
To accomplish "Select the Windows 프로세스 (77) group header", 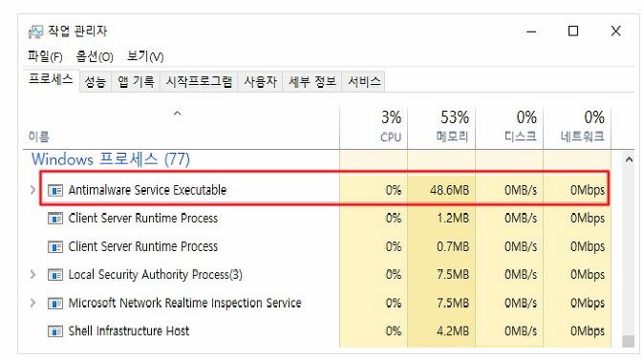I will [111, 159].
